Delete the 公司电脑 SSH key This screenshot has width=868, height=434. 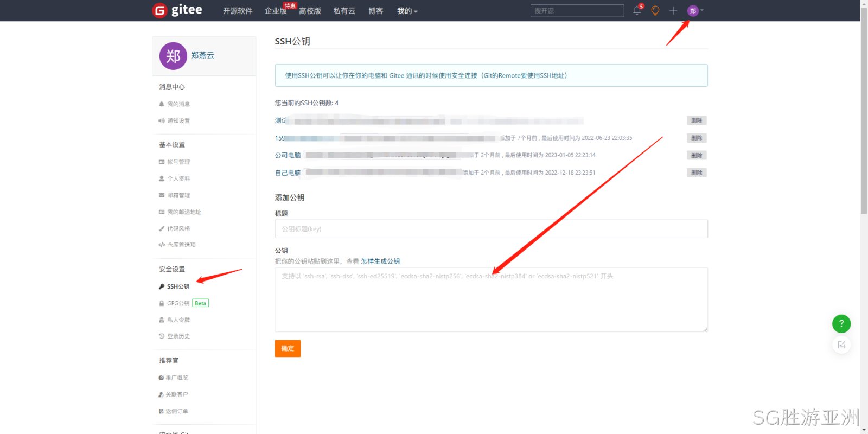[x=697, y=155]
